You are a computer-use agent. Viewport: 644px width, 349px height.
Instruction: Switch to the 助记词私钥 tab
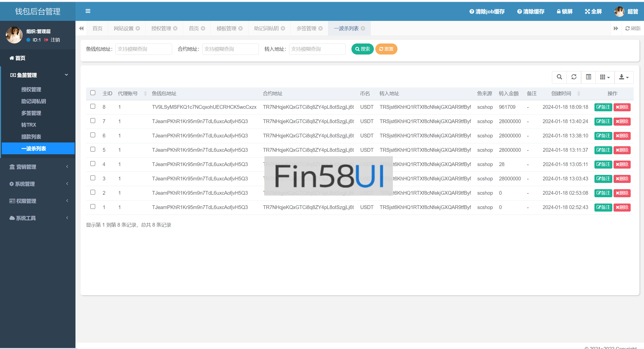click(x=266, y=28)
